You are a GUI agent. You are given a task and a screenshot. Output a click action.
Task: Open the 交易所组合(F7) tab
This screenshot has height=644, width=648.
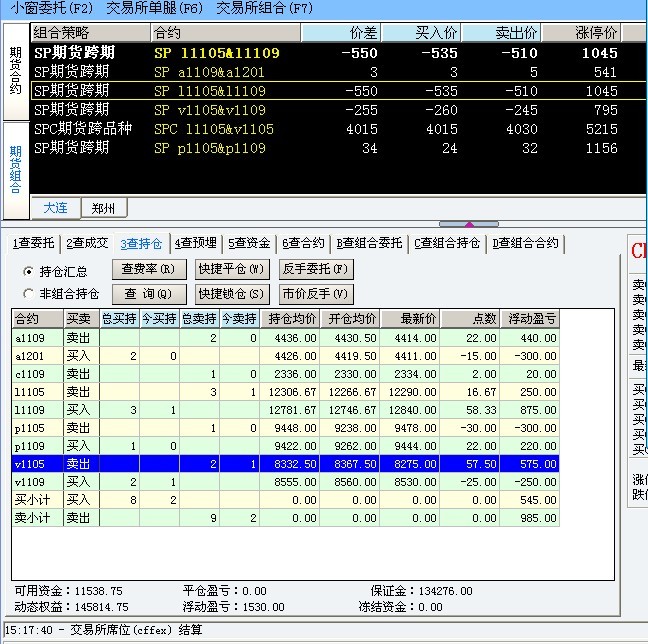click(x=264, y=8)
